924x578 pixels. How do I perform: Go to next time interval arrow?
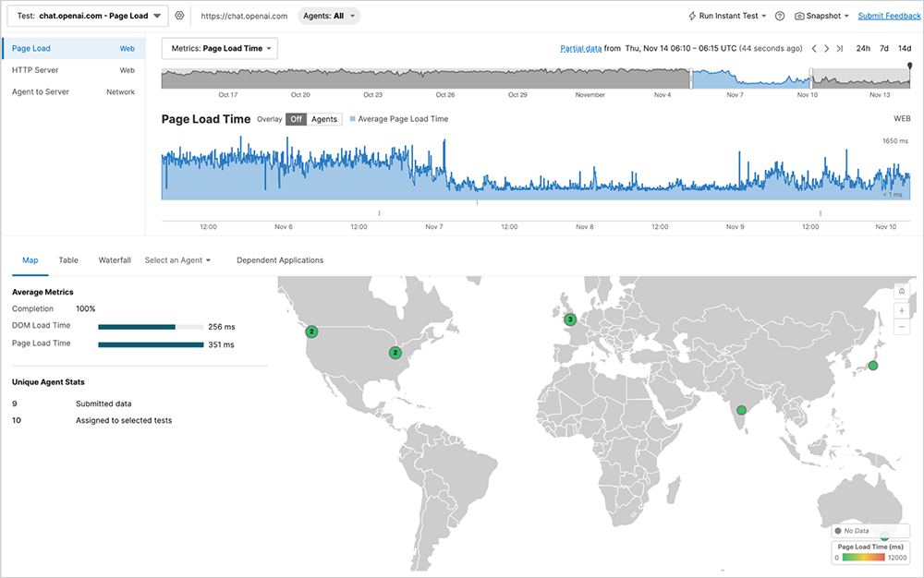point(826,49)
